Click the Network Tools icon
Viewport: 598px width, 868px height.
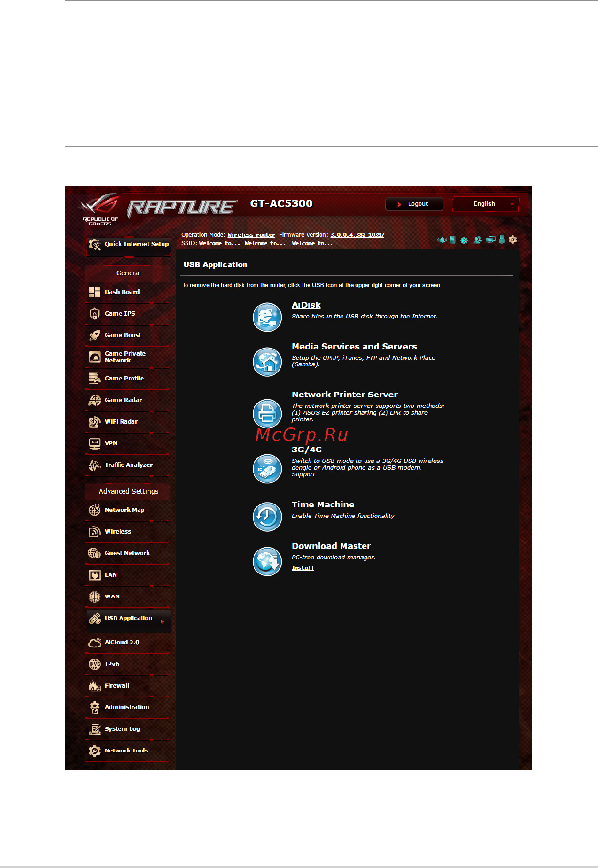pyautogui.click(x=94, y=751)
